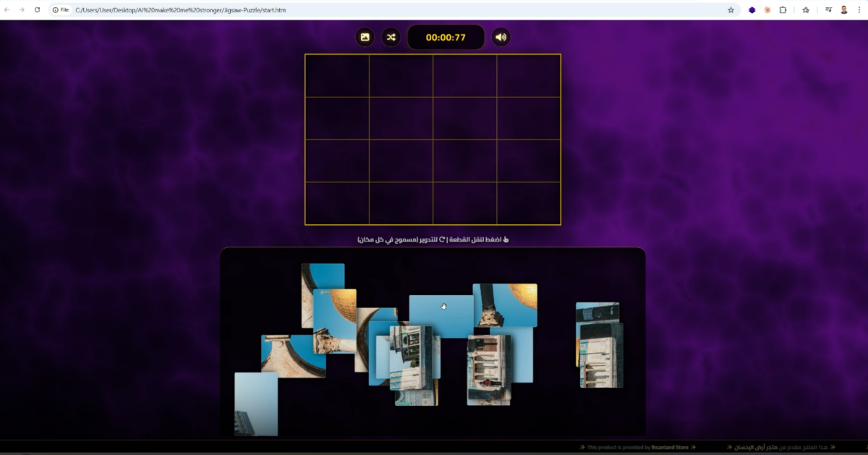Click the purple hexagon extension icon
The image size is (868, 455).
(752, 10)
